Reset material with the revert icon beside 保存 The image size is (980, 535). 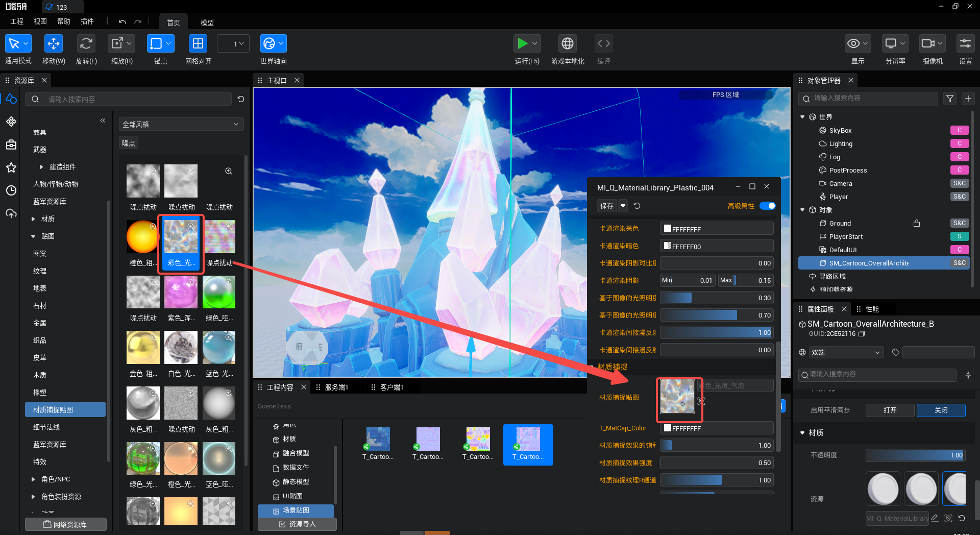(637, 206)
